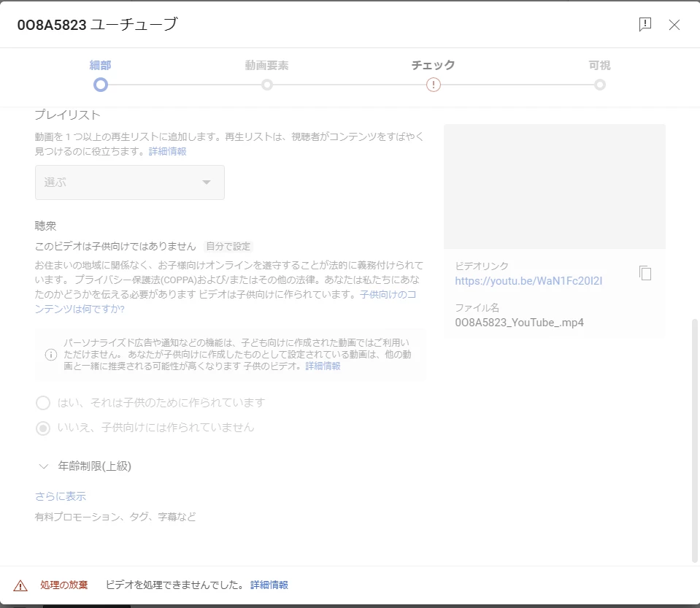Screen dimensions: 700x608
Task: Go to the 細部 step tab
Action: 100,65
